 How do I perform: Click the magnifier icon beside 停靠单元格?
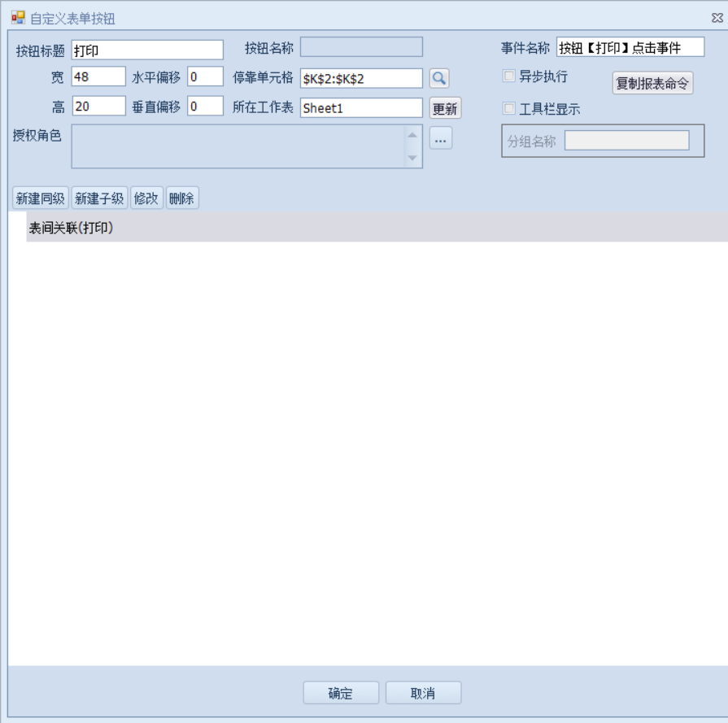click(x=439, y=78)
